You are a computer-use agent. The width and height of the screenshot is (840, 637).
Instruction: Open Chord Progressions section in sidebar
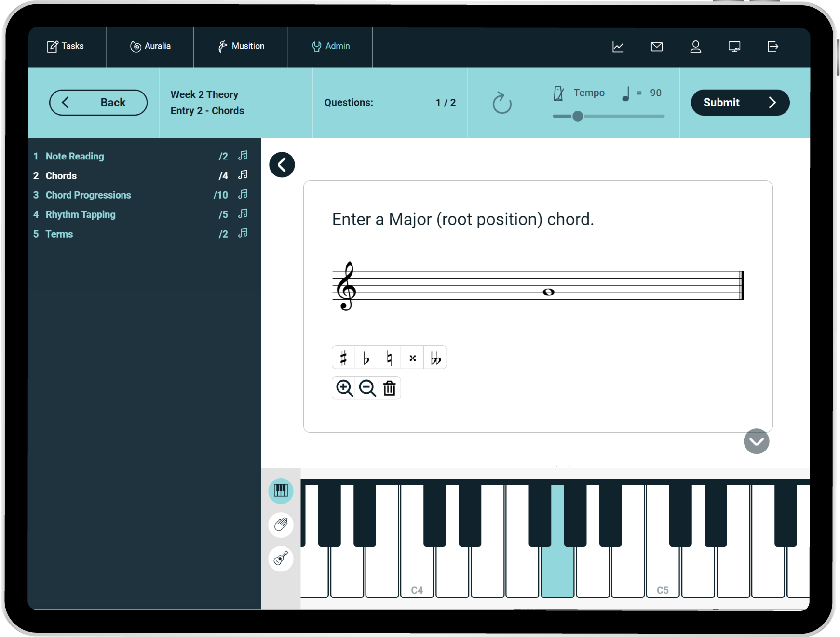(88, 195)
